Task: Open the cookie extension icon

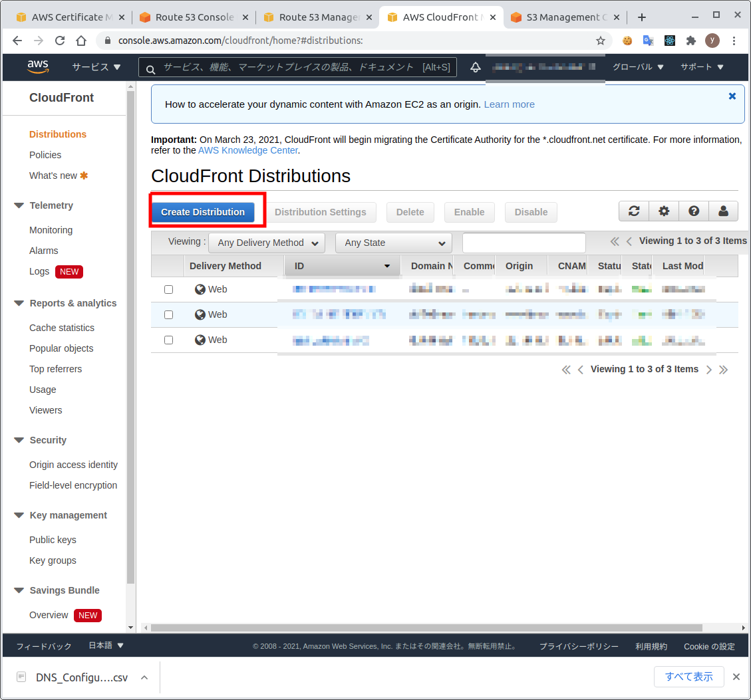Action: 627,41
